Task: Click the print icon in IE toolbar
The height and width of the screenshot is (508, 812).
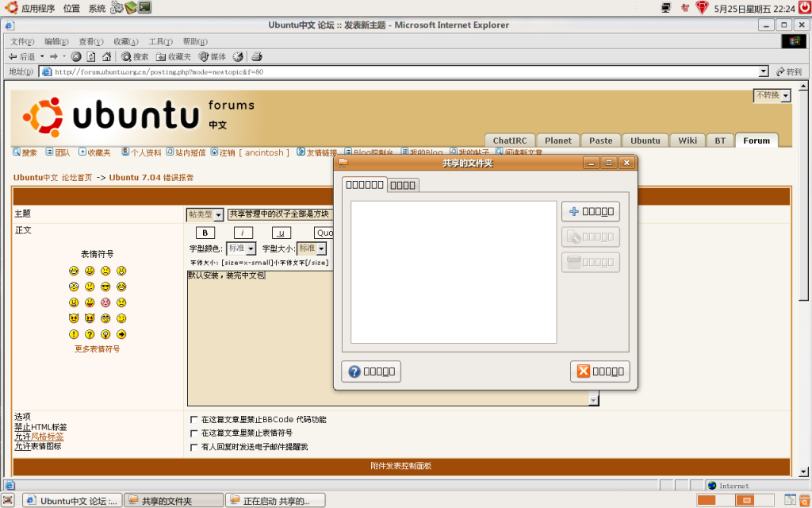Action: tap(257, 56)
